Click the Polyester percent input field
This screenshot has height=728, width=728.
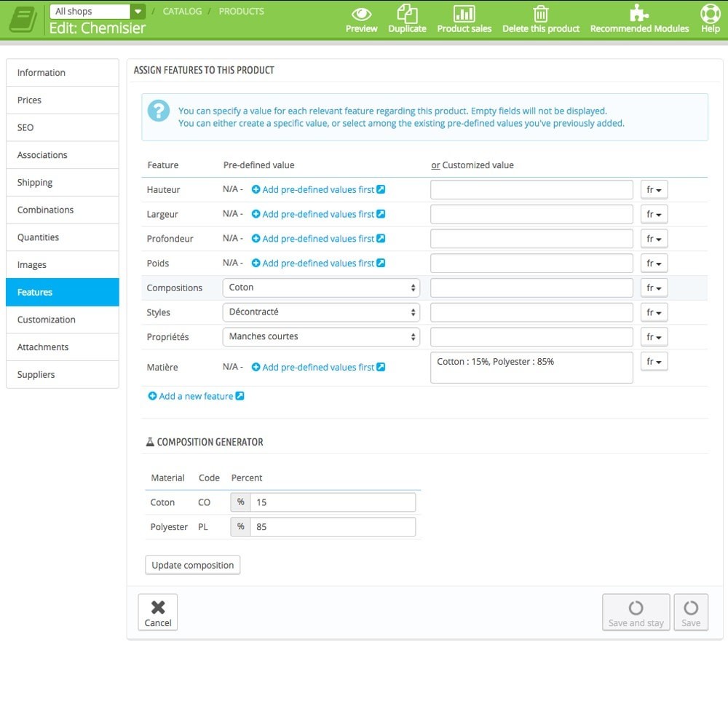click(333, 527)
